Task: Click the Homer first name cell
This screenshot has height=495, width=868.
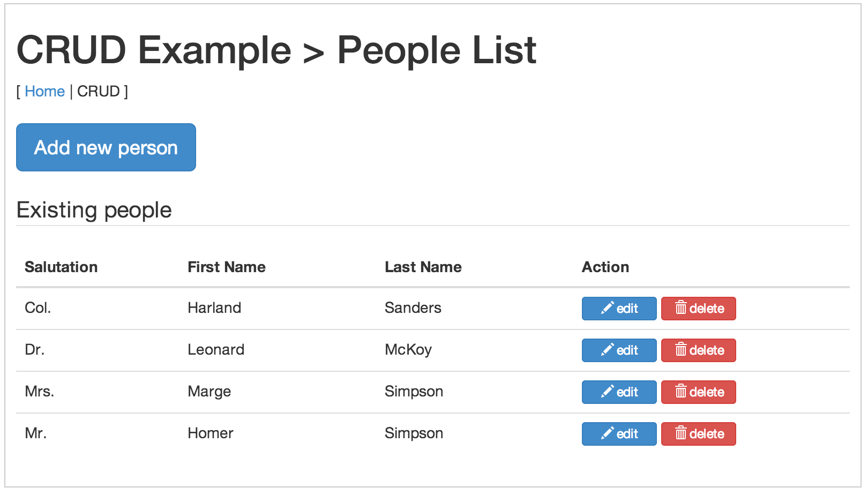Action: coord(210,433)
